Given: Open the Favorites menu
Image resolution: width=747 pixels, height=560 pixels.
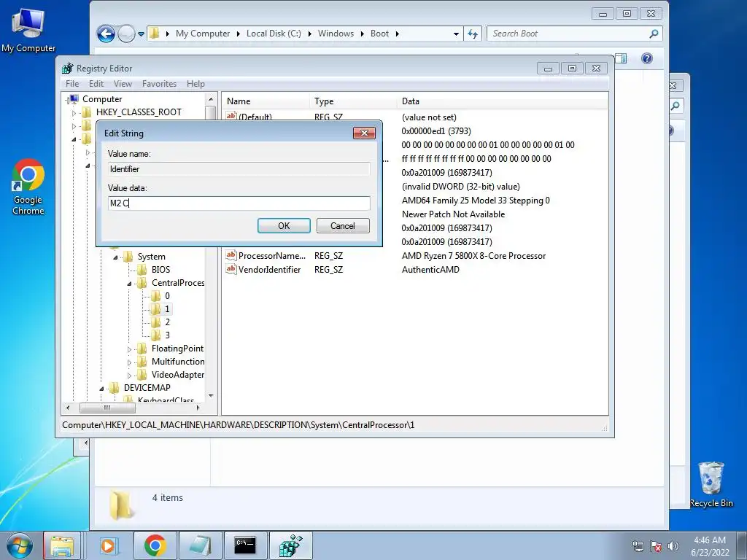Looking at the screenshot, I should (x=159, y=84).
